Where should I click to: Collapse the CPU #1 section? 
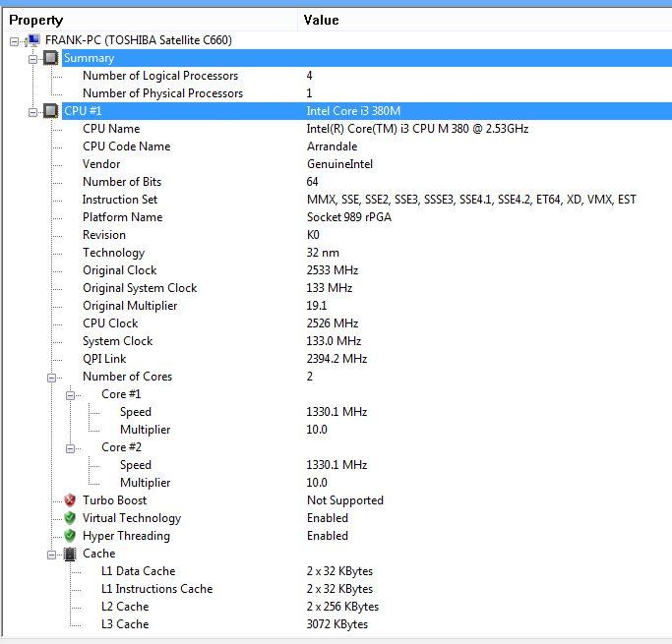coord(33,112)
